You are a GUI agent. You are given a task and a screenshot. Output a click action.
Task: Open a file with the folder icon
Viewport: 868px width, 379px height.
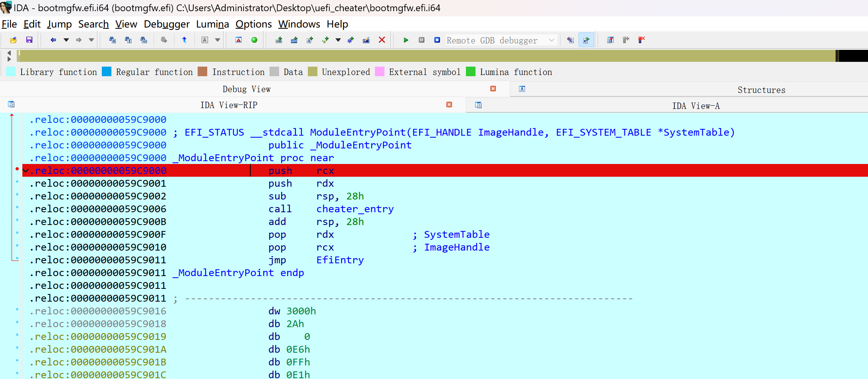click(14, 40)
